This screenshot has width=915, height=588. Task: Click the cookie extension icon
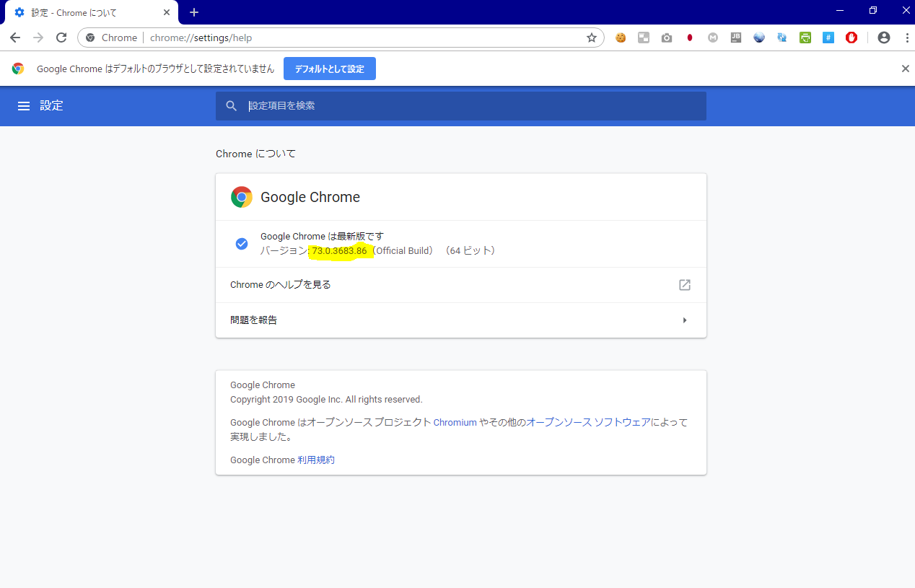[621, 38]
